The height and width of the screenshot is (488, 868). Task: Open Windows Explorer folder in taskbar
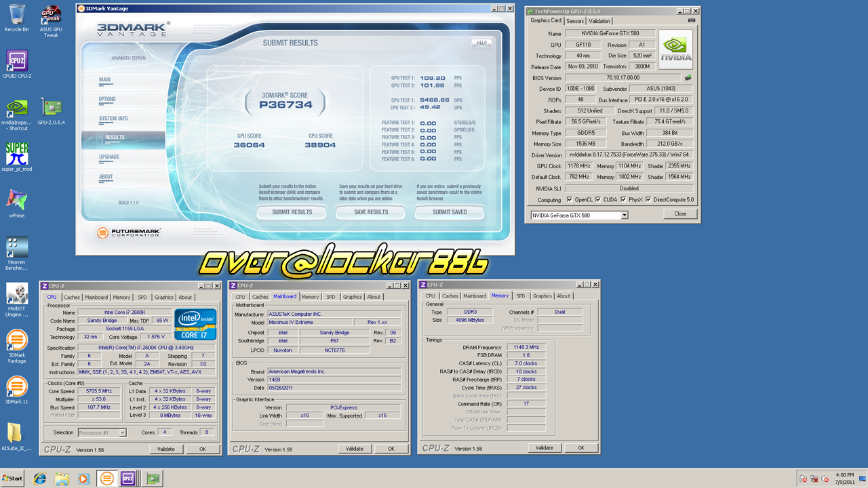[x=62, y=479]
